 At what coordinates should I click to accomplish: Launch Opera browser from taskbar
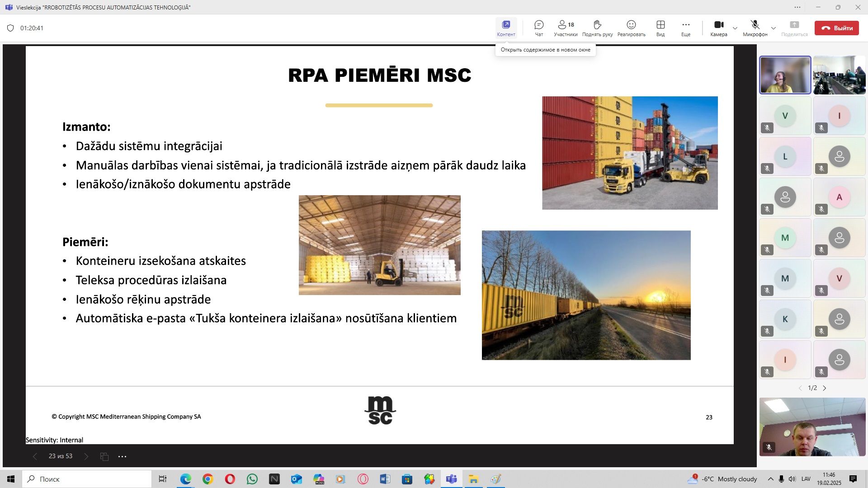[x=230, y=479]
